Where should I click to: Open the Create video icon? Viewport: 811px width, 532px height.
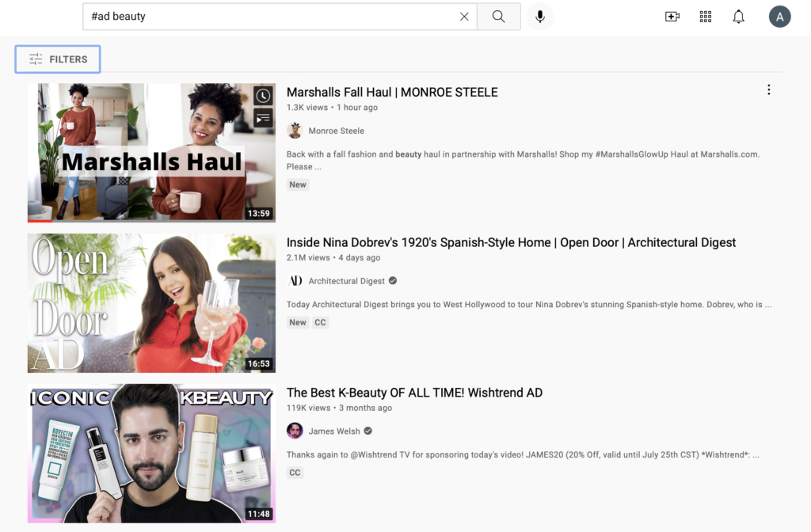click(672, 16)
